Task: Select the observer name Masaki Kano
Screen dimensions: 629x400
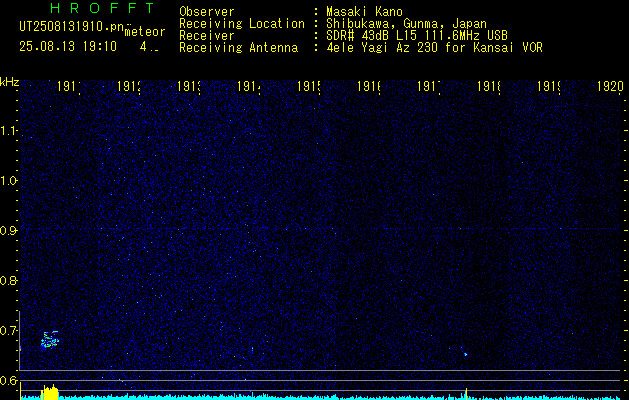Action: click(364, 12)
